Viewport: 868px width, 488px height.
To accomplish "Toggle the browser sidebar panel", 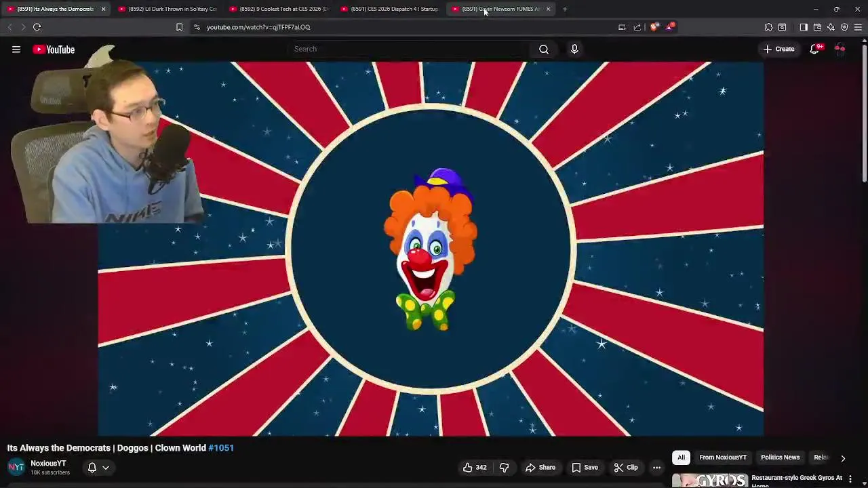I will (x=804, y=27).
